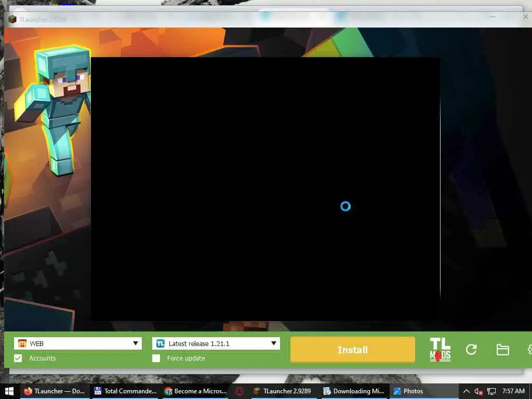Switch to Total Commander in the taskbar

125,391
